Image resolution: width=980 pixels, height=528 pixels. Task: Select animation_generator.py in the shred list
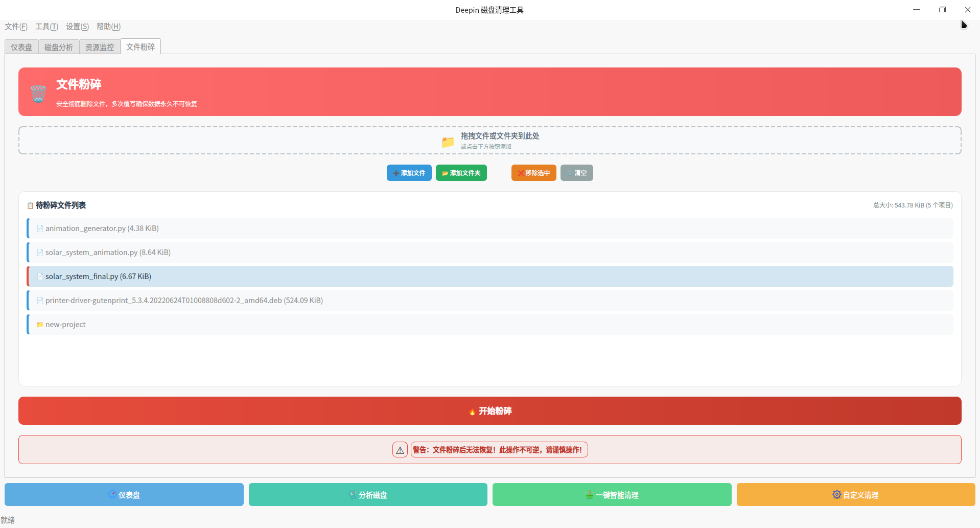(490, 228)
